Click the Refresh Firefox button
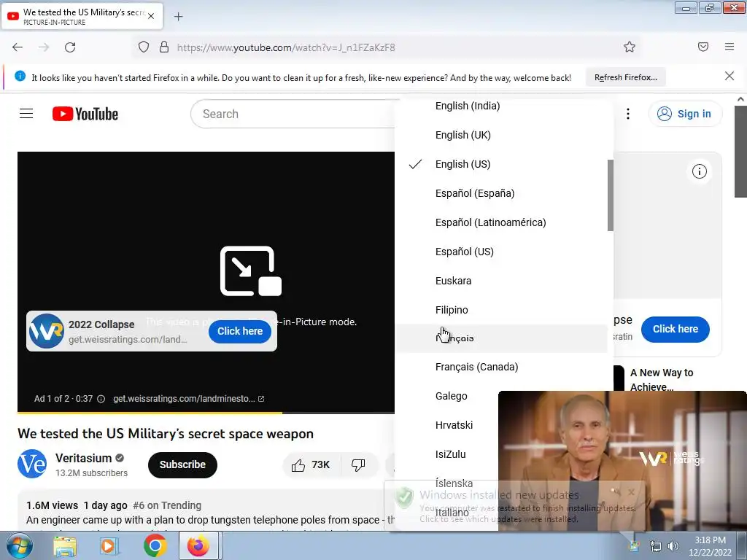747x560 pixels. (x=625, y=77)
